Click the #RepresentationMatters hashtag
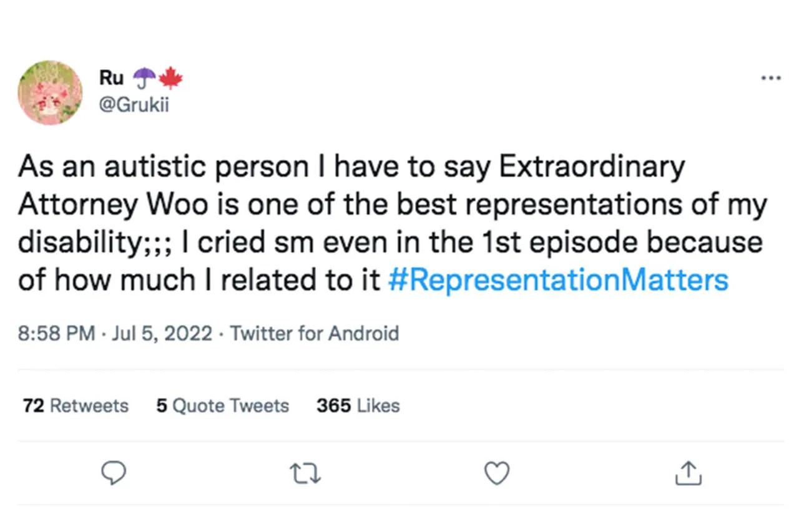 click(x=557, y=280)
